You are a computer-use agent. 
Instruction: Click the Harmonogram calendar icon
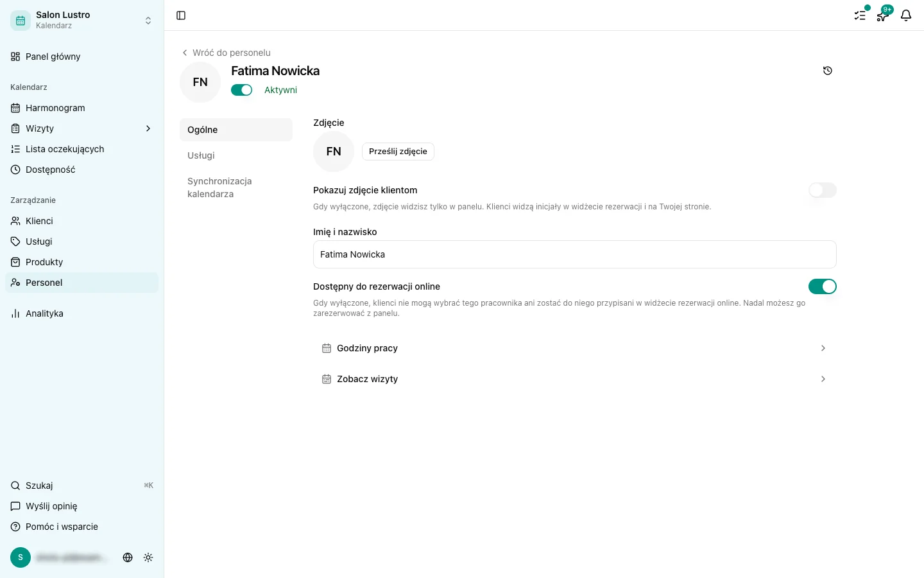pos(15,108)
